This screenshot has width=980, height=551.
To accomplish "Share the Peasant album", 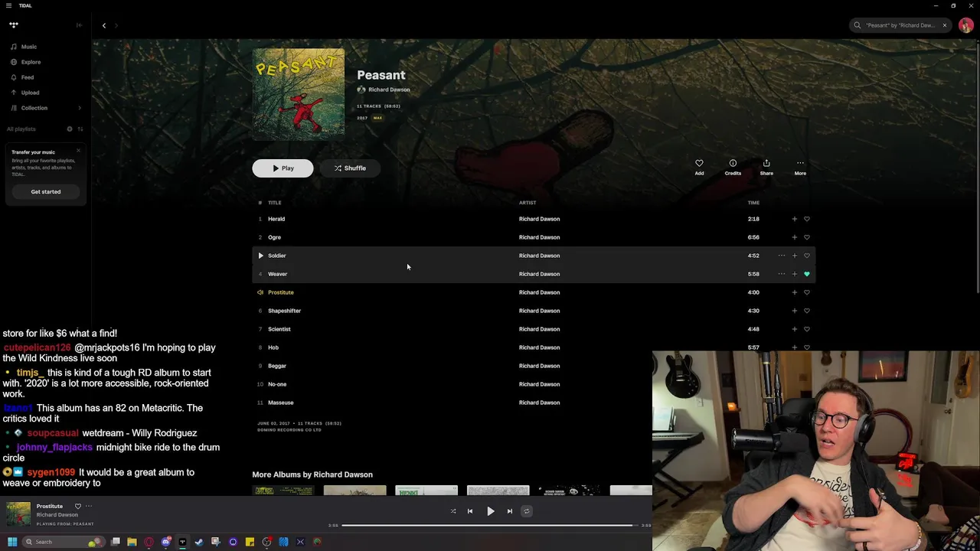I will click(766, 167).
